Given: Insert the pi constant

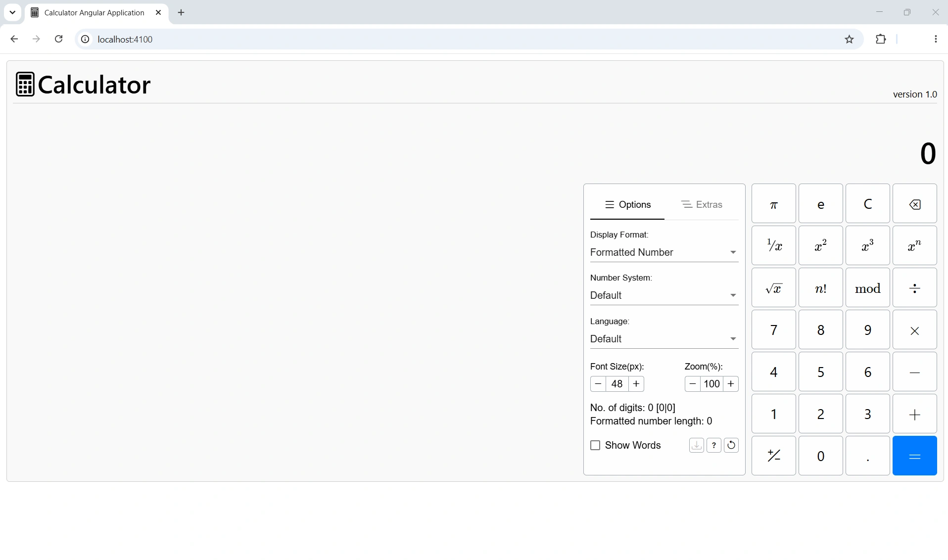Looking at the screenshot, I should click(773, 204).
